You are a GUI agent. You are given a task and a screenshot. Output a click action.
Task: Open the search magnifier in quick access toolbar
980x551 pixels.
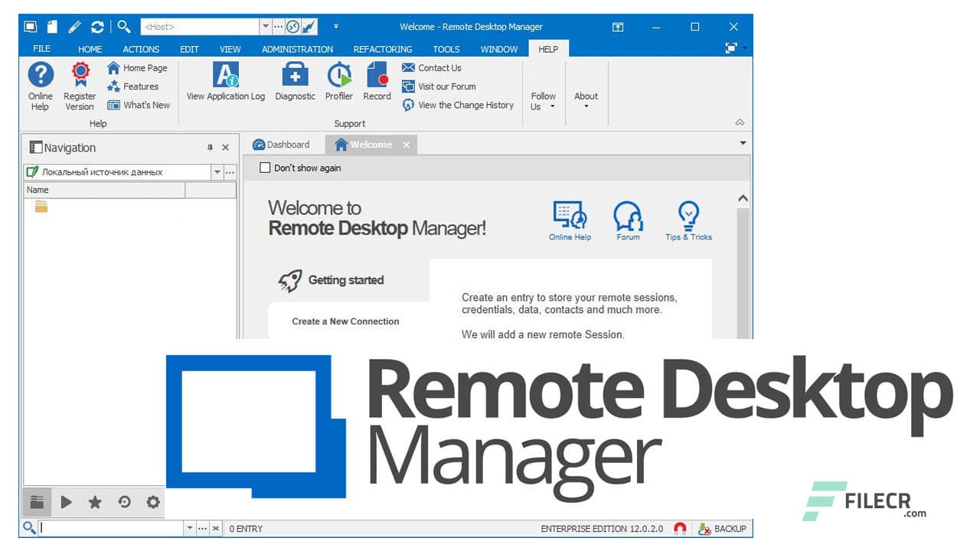(x=124, y=26)
